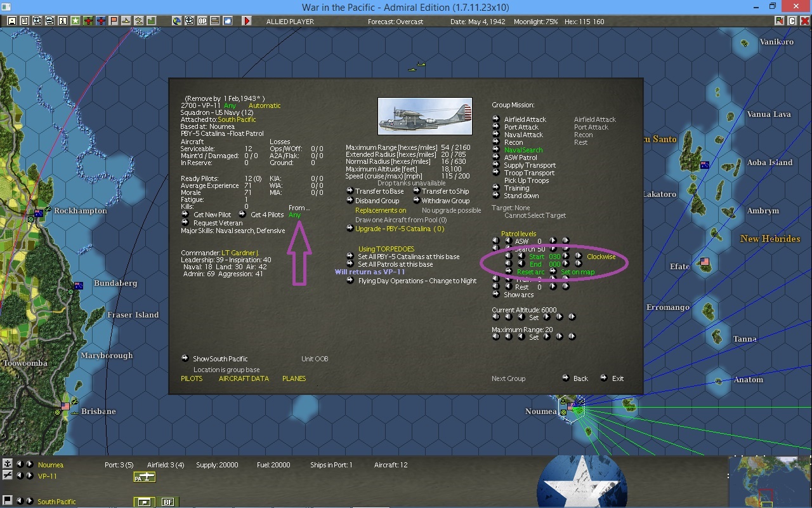Click the red plane on green icon
The width and height of the screenshot is (812, 508).
coord(88,21)
